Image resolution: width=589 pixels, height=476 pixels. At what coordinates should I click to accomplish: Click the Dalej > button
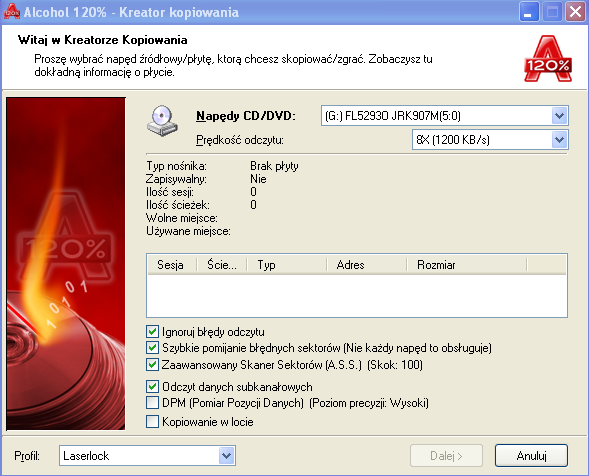coord(446,456)
